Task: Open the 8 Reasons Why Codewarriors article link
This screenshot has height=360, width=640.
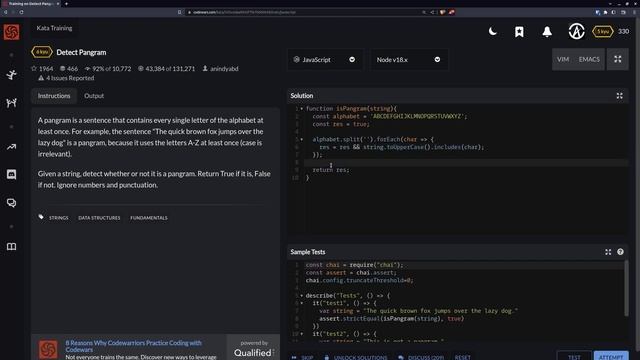Action: (133, 346)
